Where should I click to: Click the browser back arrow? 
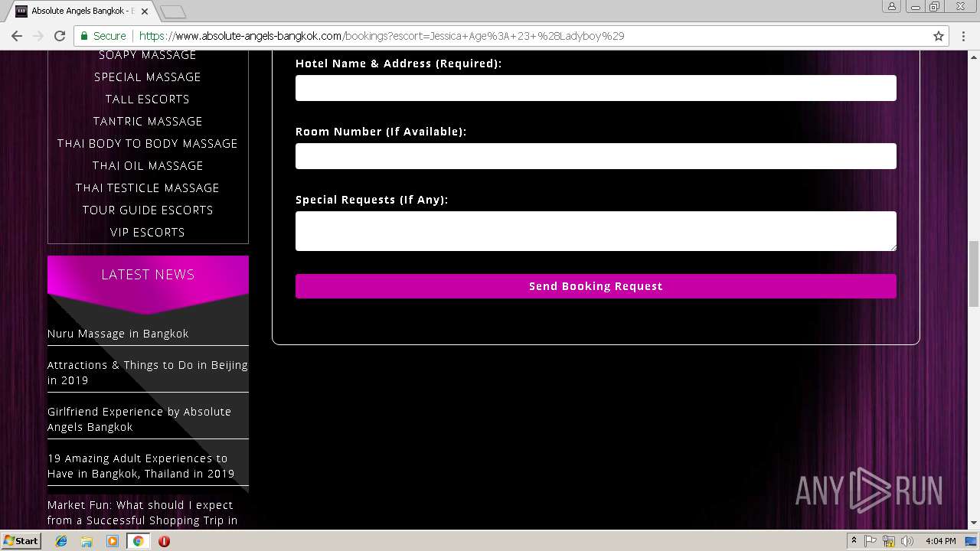coord(17,36)
